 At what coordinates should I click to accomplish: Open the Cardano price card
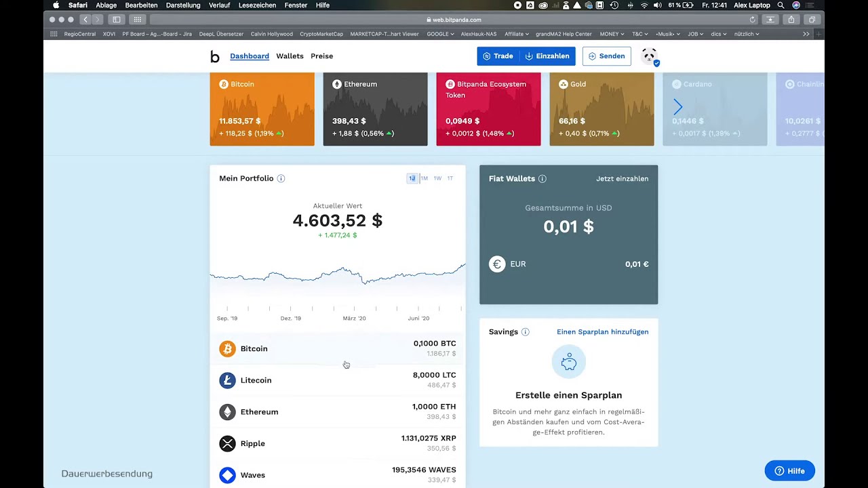coord(715,109)
